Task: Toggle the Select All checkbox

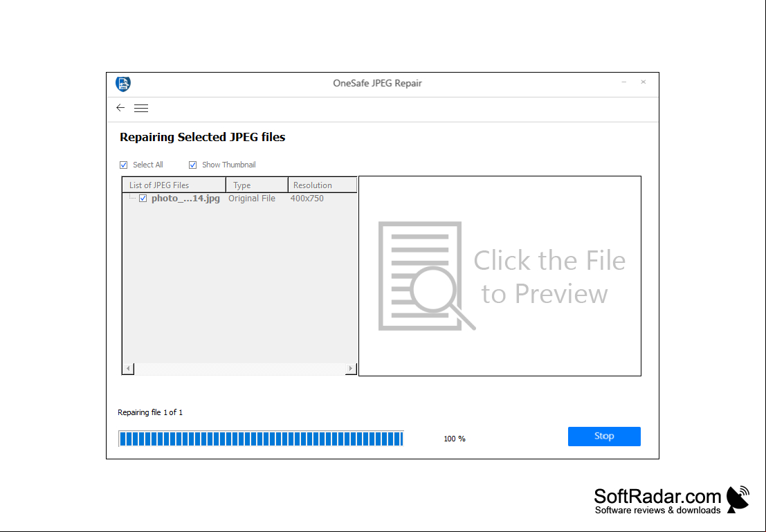Action: [124, 165]
